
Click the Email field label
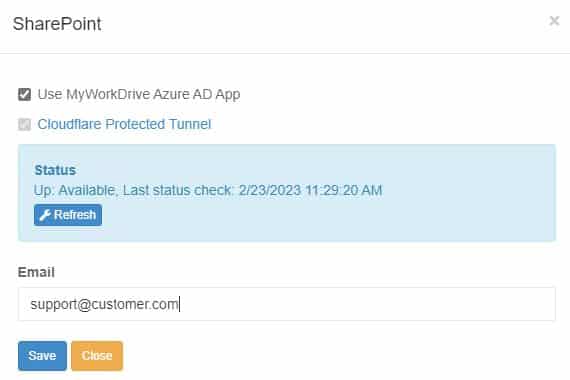tap(36, 272)
